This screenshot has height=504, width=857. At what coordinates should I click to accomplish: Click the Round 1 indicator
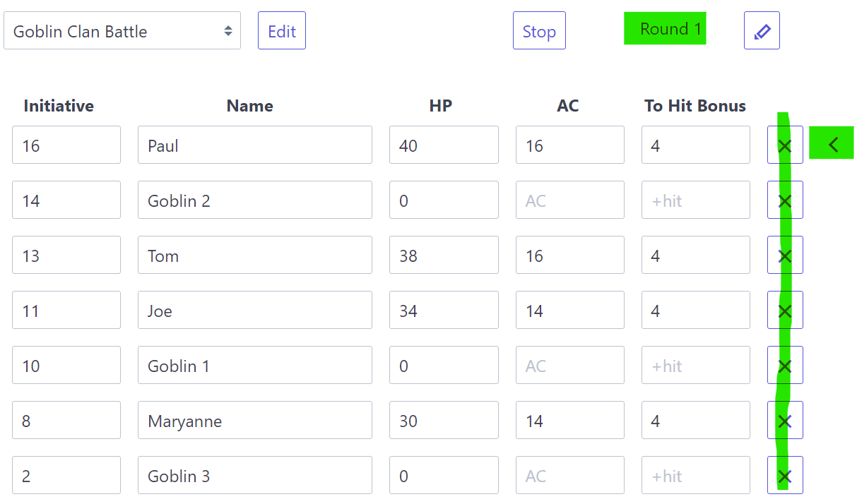coord(665,30)
